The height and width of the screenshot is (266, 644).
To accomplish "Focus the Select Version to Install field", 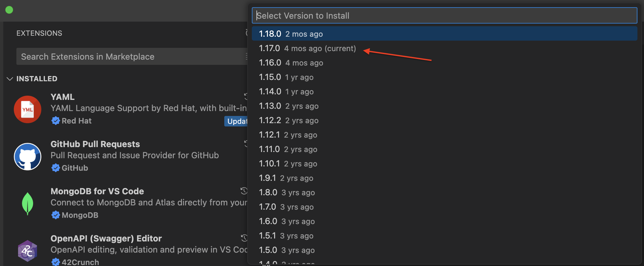I will (x=444, y=15).
